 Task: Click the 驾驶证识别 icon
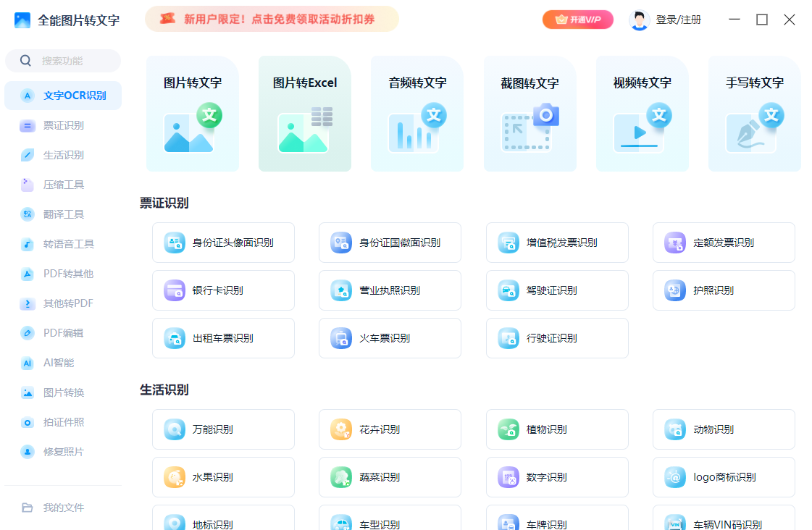508,290
